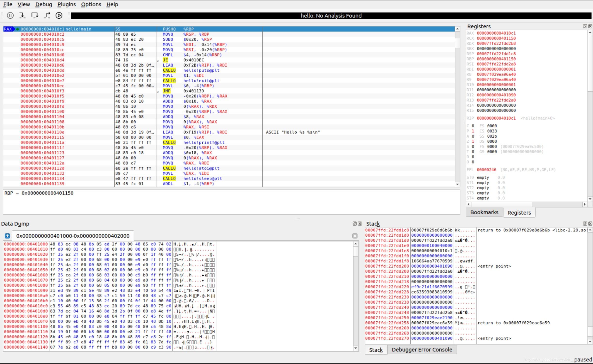The height and width of the screenshot is (364, 593).
Task: Click the JMP instruction jump arrow marker
Action: pos(158,92)
